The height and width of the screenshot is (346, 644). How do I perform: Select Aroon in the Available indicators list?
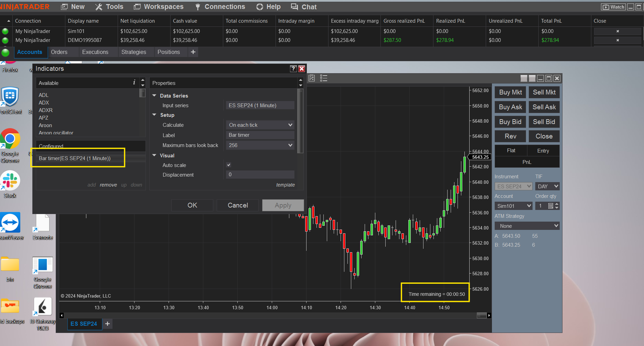pos(45,125)
